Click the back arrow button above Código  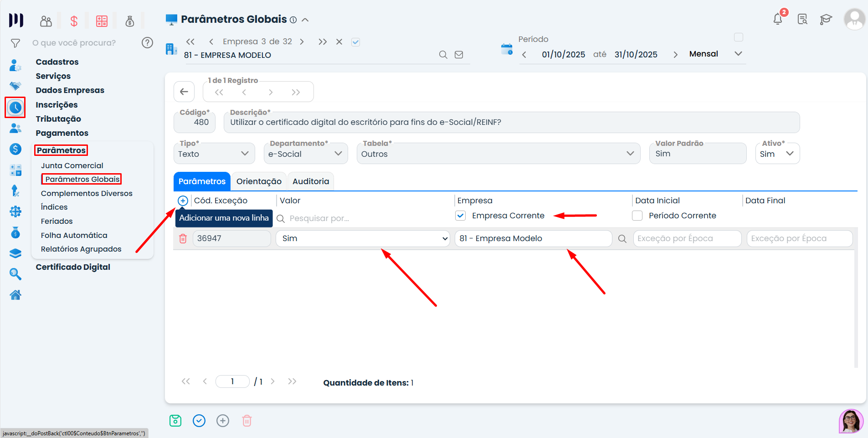[x=184, y=92]
